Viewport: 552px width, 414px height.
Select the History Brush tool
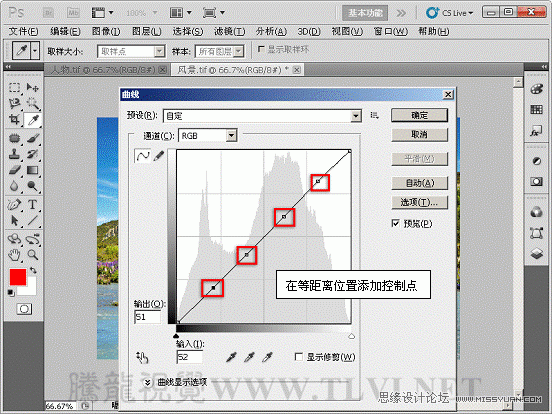(33, 154)
